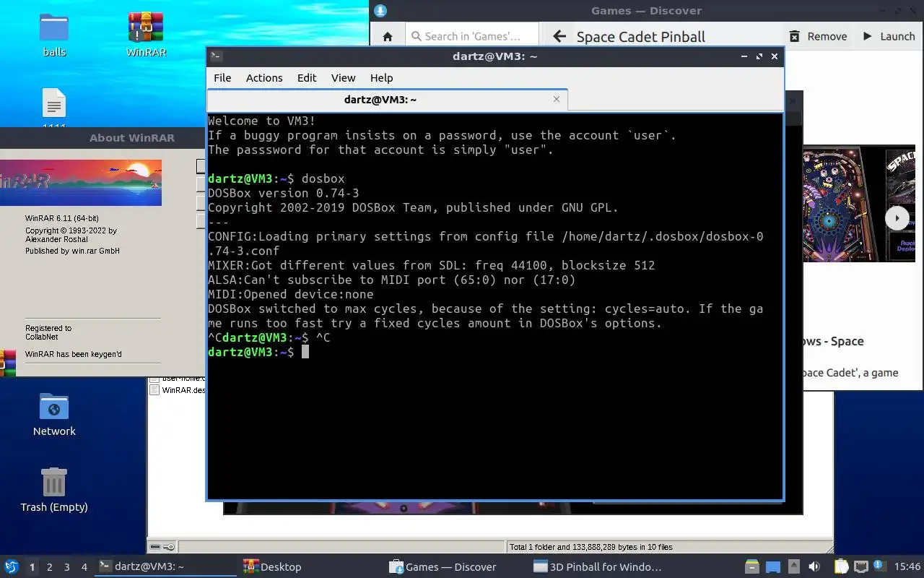
Task: Switch to virtual desktop 2
Action: click(49, 567)
